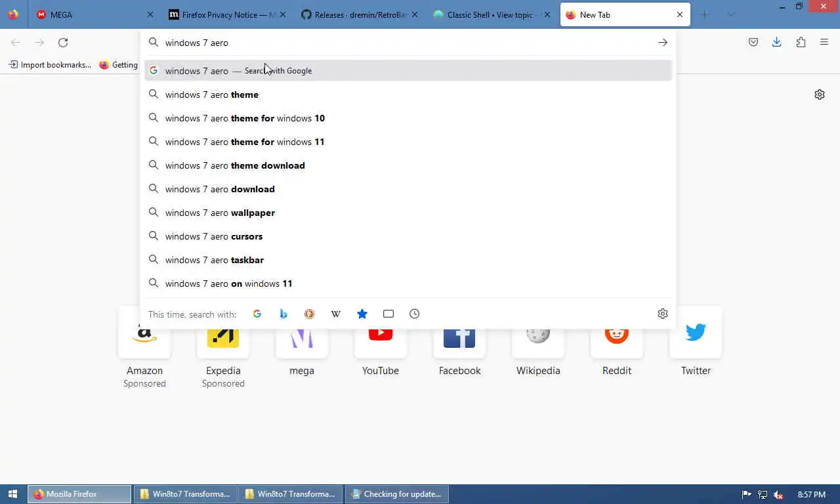Image resolution: width=840 pixels, height=504 pixels.
Task: Open the Wikipedia shortcut tile
Action: [x=538, y=343]
